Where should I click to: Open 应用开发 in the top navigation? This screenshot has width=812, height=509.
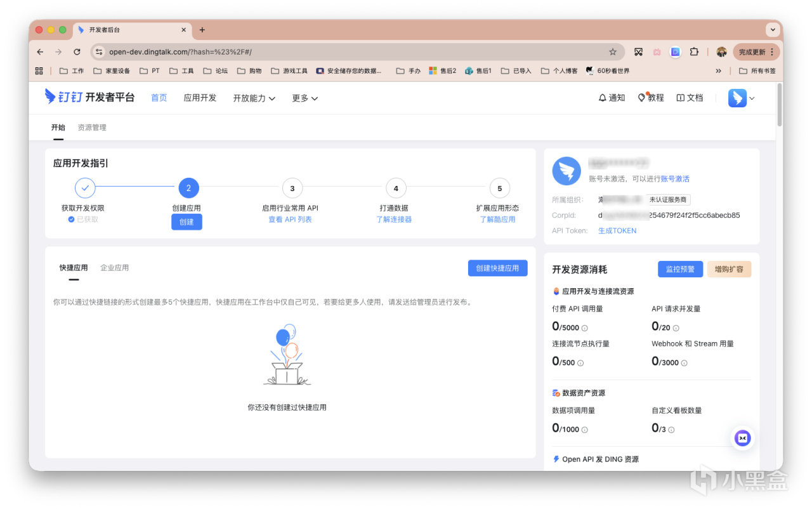coord(200,98)
